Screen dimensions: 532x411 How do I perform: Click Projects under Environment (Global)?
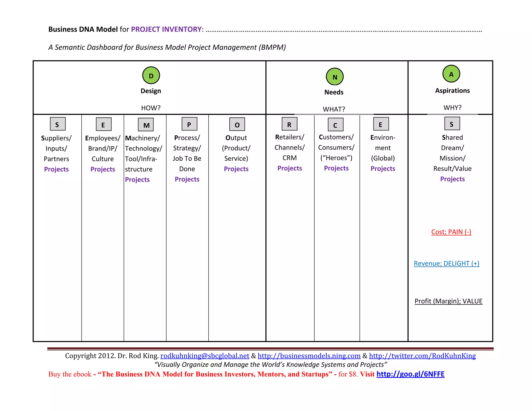point(383,169)
